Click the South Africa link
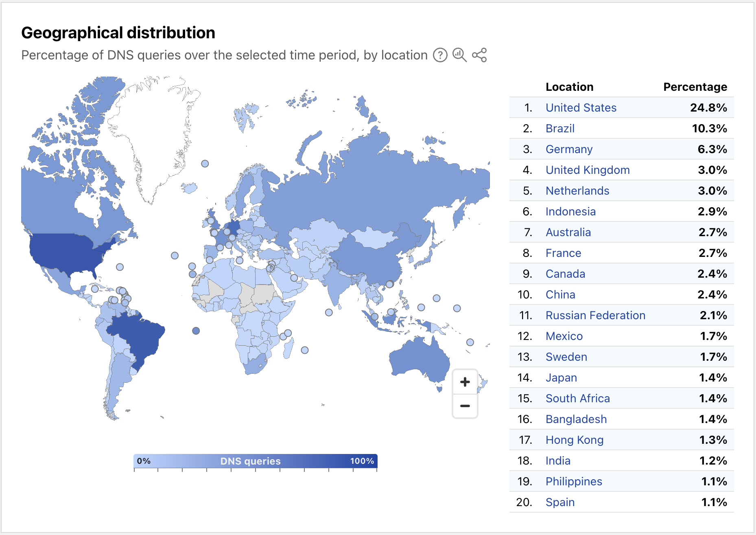 (x=578, y=398)
